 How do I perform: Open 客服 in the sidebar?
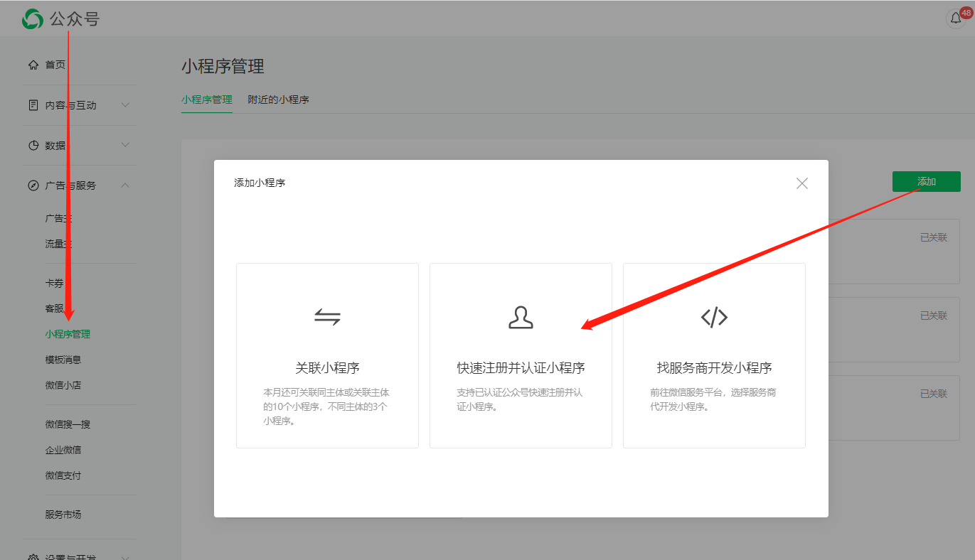pos(54,308)
